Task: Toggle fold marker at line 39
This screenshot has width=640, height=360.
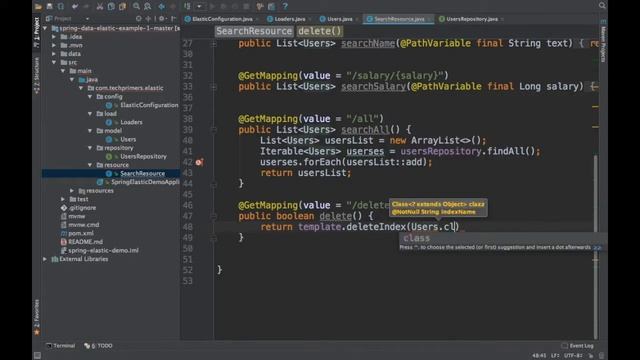Action: click(x=213, y=130)
